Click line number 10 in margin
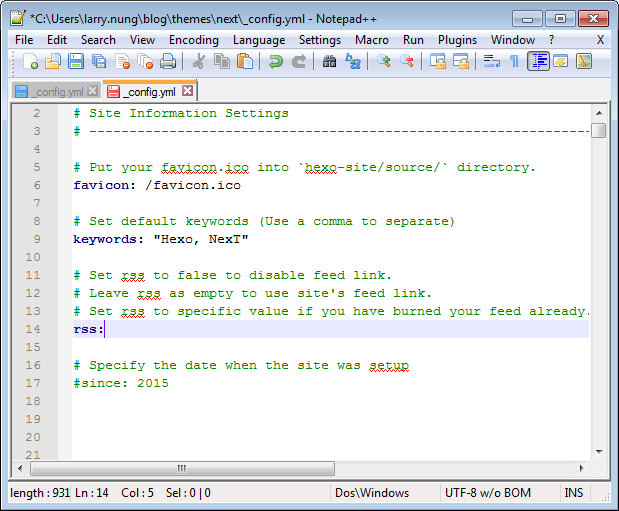The width and height of the screenshot is (619, 511). click(x=33, y=257)
